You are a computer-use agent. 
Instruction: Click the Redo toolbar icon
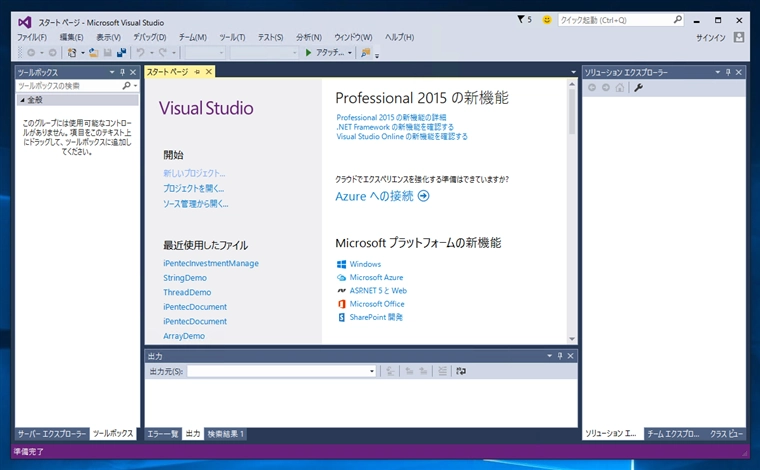click(x=162, y=52)
